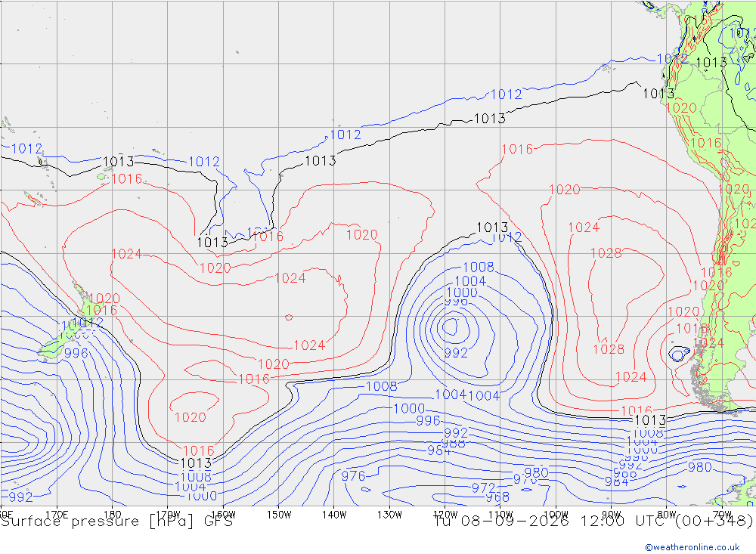
Task: Click the 70W longitude label
Action: click(722, 515)
